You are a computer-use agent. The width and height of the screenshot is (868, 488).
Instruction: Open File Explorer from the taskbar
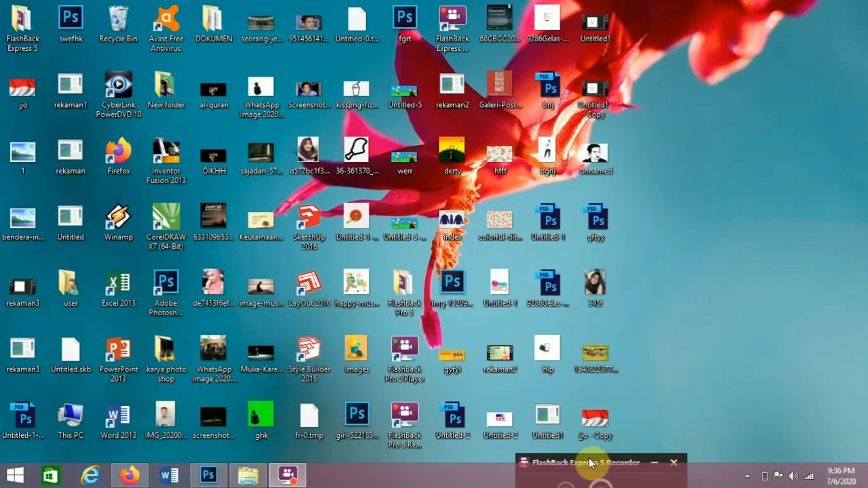(x=248, y=476)
